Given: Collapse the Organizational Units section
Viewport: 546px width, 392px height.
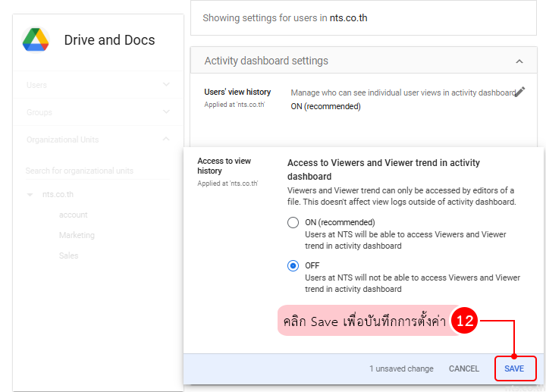Looking at the screenshot, I should [166, 140].
